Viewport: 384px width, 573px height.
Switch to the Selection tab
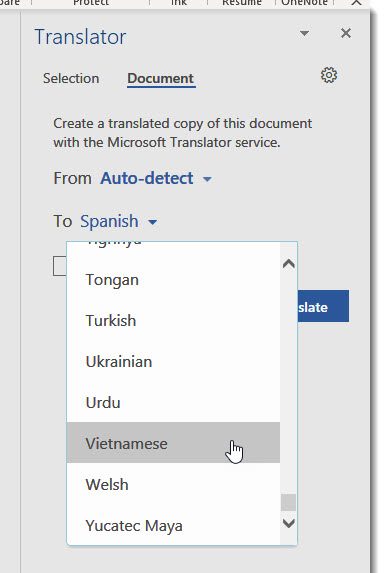tap(71, 78)
